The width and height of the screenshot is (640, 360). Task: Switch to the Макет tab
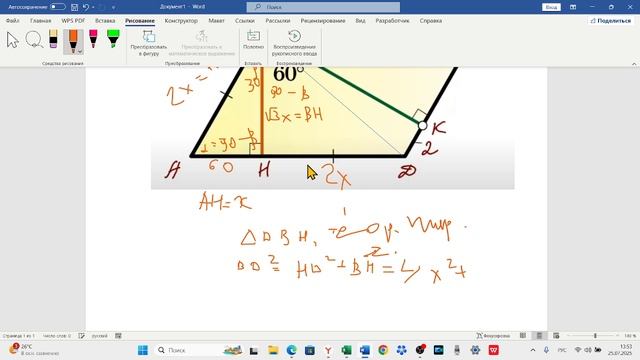tap(216, 20)
